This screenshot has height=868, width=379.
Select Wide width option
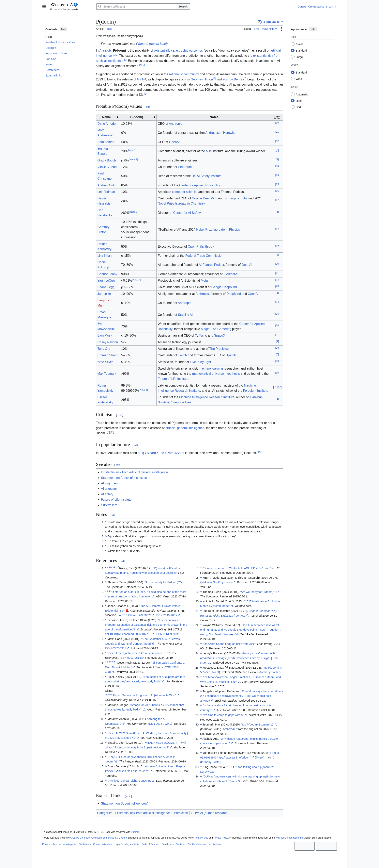tap(293, 79)
